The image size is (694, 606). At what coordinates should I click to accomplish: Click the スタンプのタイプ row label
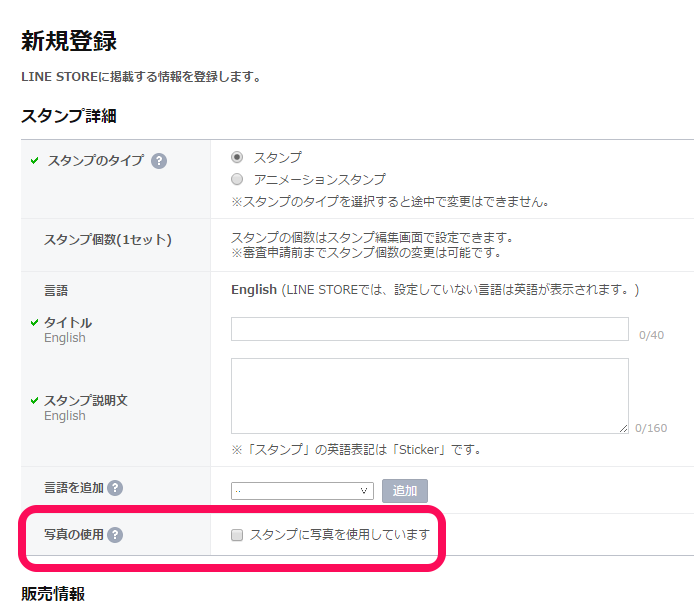pos(96,160)
